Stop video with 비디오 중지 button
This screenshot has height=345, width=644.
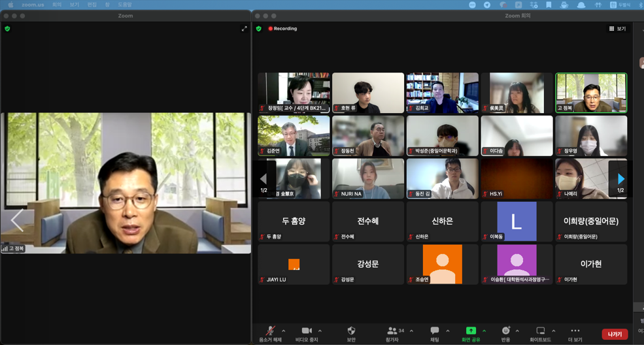tap(306, 331)
